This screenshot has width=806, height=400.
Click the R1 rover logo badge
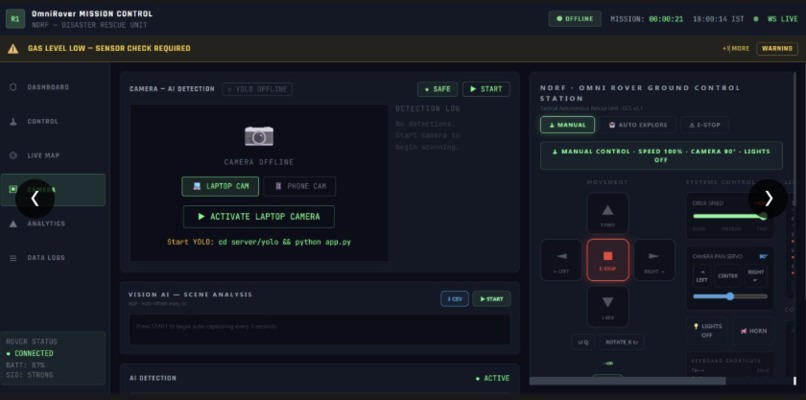point(15,19)
